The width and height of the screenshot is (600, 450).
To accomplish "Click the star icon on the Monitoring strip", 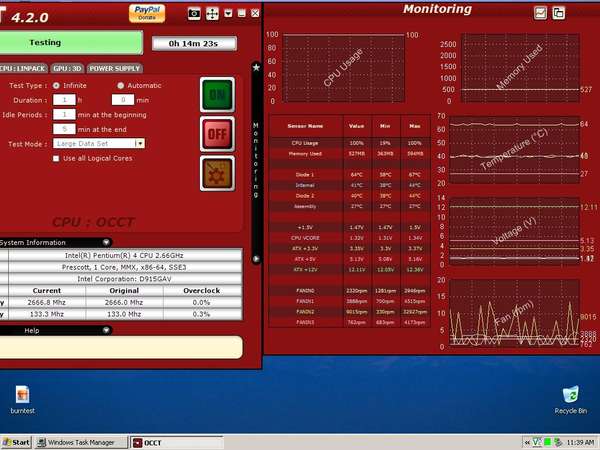I will tap(256, 67).
